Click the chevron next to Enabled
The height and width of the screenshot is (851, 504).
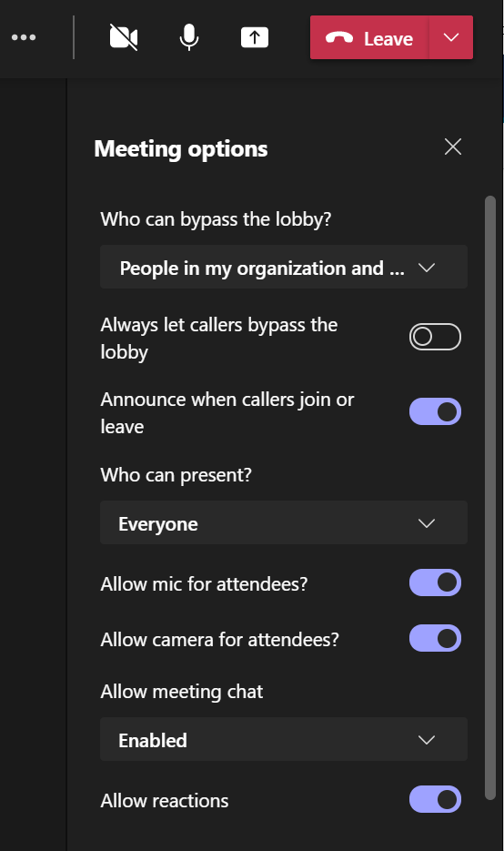point(427,740)
